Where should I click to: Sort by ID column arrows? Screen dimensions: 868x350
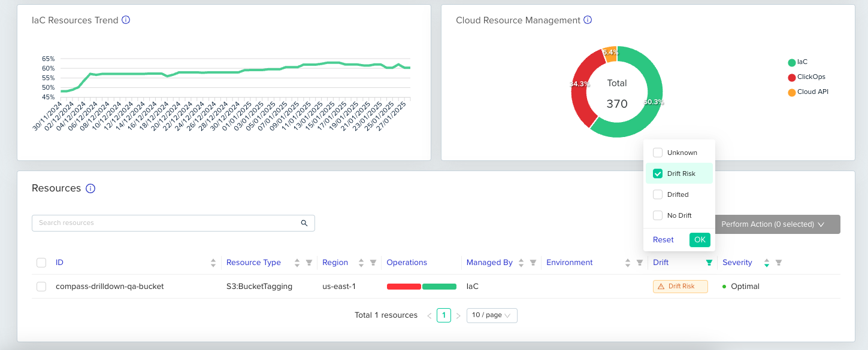pos(213,263)
